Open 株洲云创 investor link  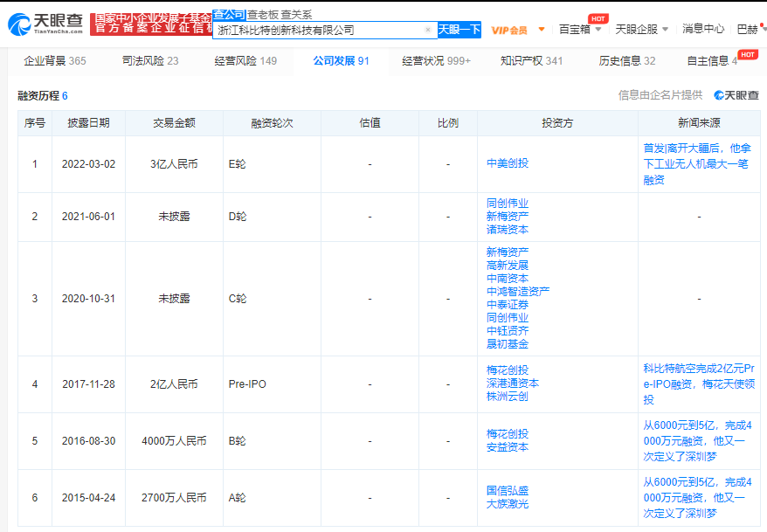coord(508,397)
